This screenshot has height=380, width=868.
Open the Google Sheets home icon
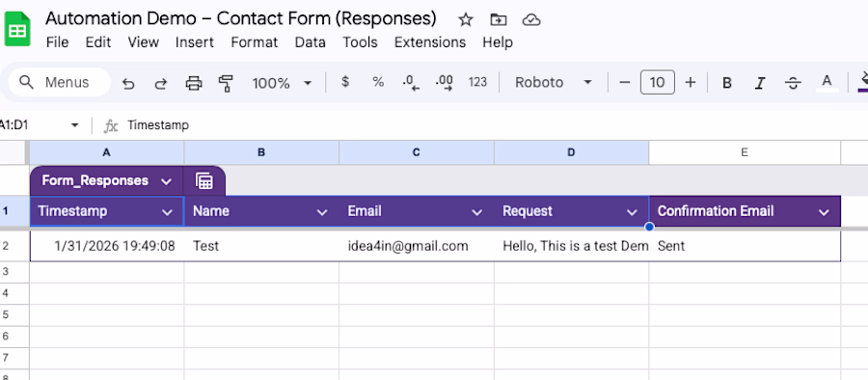pos(17,30)
